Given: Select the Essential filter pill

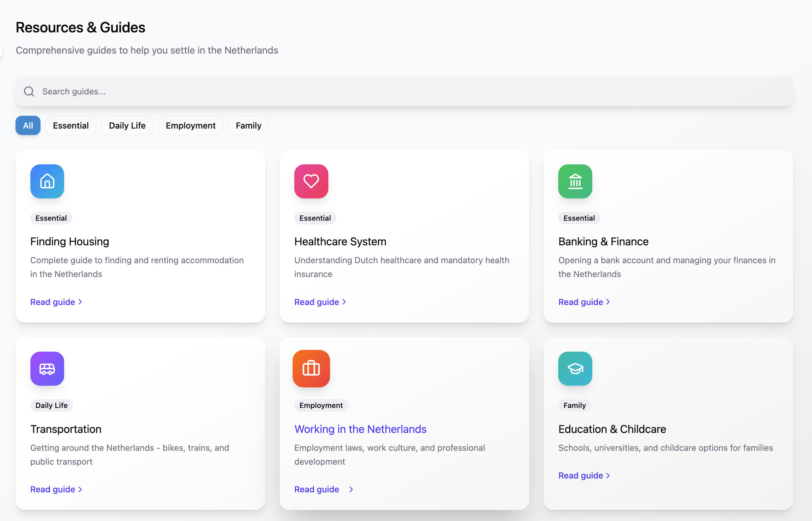Looking at the screenshot, I should pos(71,125).
